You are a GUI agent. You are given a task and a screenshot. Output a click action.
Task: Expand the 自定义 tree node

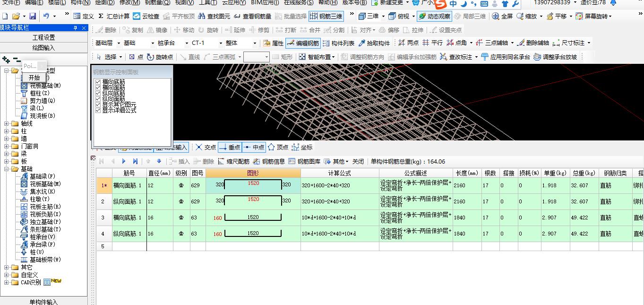click(x=6, y=275)
